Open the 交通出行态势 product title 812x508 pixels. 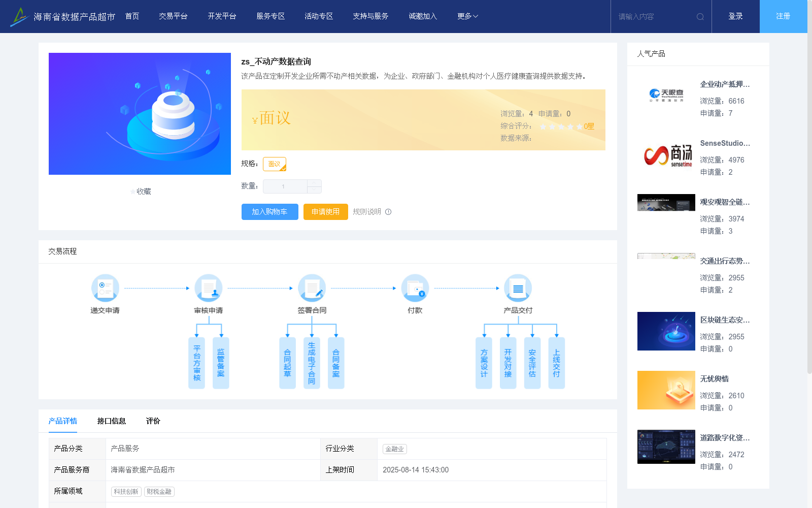(x=725, y=261)
